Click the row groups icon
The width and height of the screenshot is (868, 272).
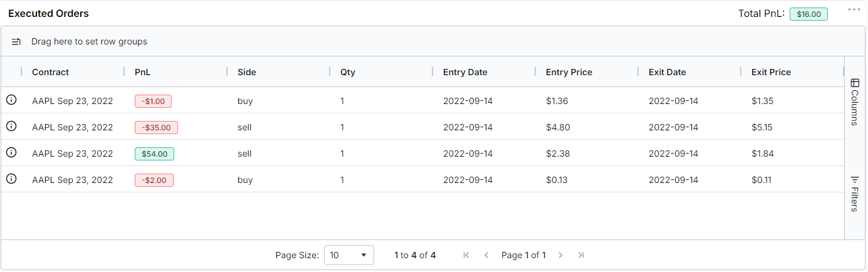pos(17,41)
